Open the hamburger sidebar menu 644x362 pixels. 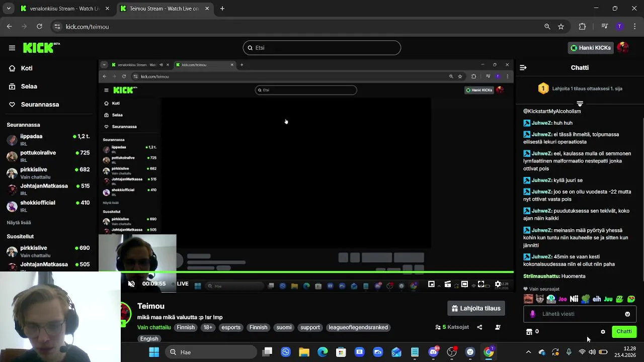(x=12, y=48)
